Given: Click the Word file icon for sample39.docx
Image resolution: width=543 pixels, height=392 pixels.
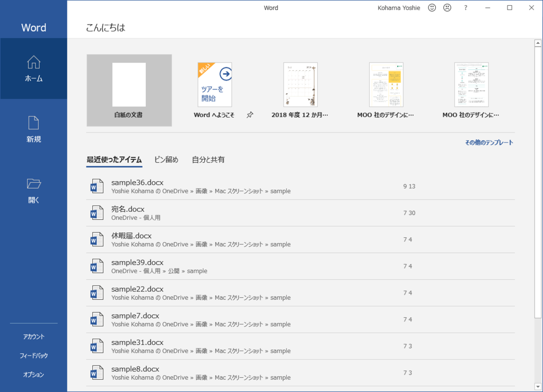Looking at the screenshot, I should coord(97,266).
